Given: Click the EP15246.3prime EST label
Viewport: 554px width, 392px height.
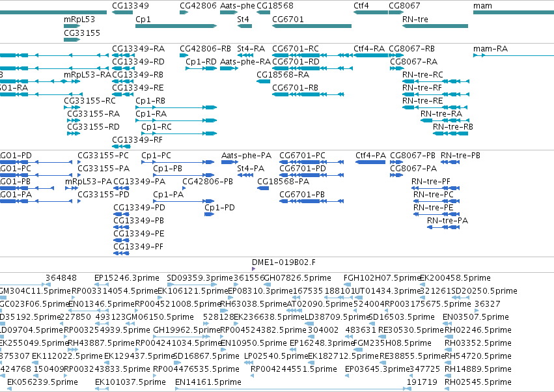Looking at the screenshot, I should [127, 278].
